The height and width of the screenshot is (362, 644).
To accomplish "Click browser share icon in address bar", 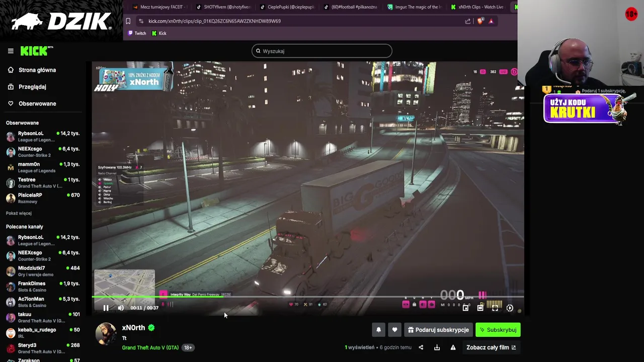I will point(468,21).
